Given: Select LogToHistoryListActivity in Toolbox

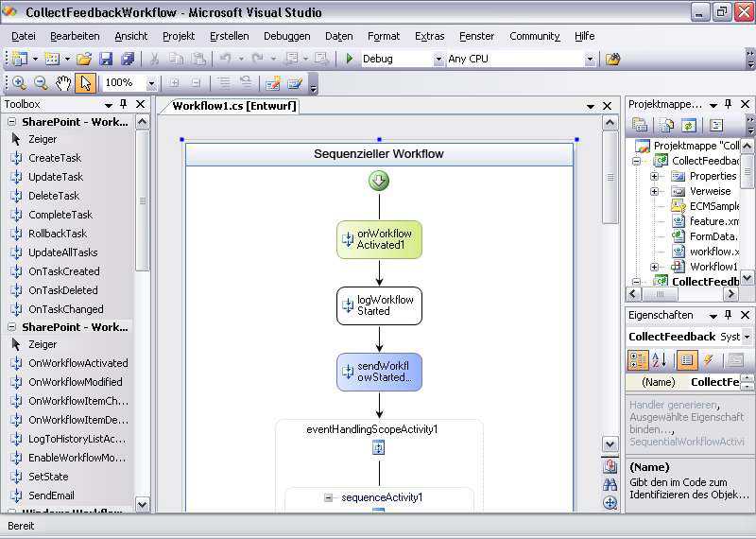Looking at the screenshot, I should click(77, 439).
